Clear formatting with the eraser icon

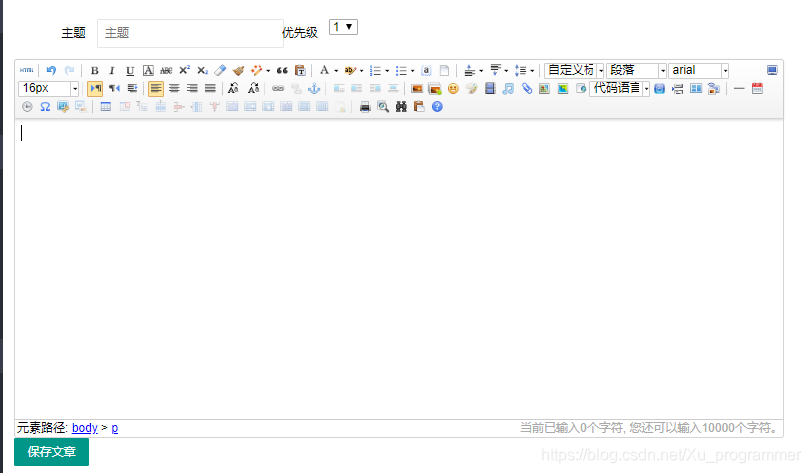220,70
